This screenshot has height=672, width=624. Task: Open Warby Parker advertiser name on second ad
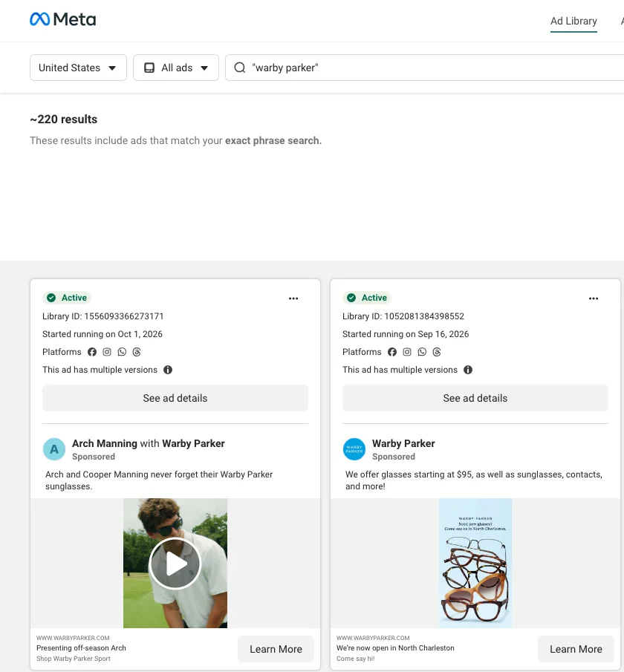coord(403,443)
